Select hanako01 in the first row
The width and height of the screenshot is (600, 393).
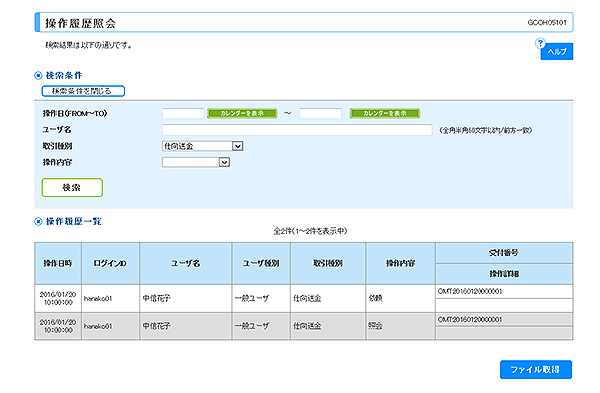pyautogui.click(x=98, y=298)
